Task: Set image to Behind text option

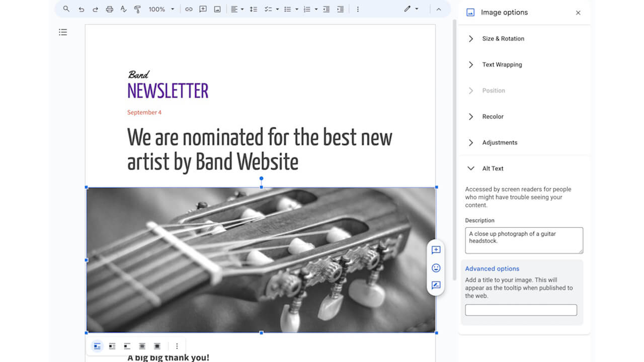Action: tap(142, 346)
